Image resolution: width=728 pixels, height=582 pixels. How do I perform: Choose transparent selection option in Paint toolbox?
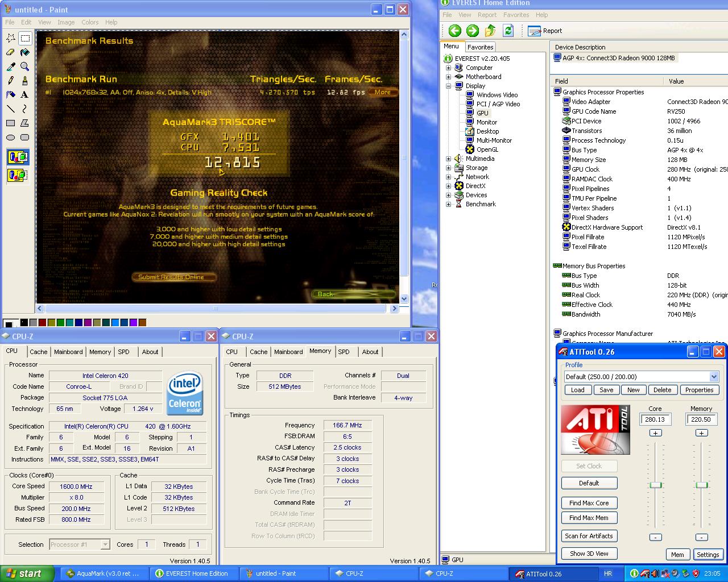click(x=18, y=175)
